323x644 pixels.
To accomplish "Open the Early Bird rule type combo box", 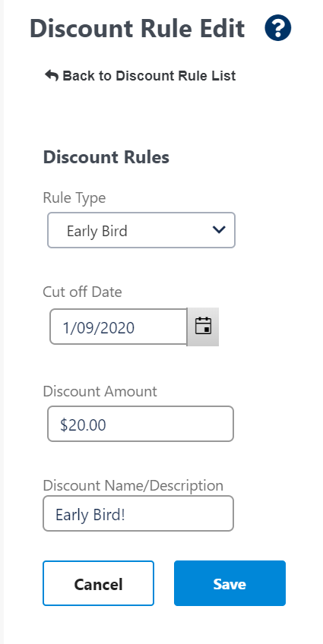I will click(x=141, y=230).
